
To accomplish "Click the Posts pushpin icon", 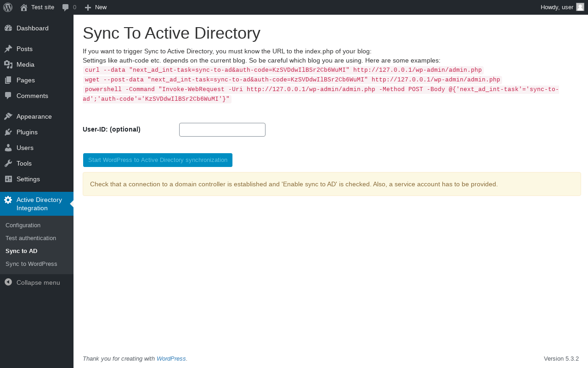I will tap(8, 49).
